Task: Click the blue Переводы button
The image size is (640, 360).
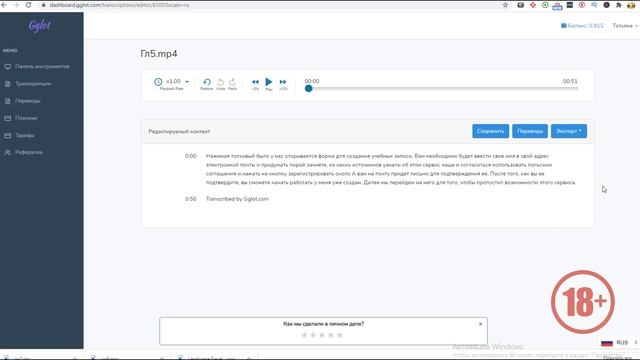Action: (530, 131)
